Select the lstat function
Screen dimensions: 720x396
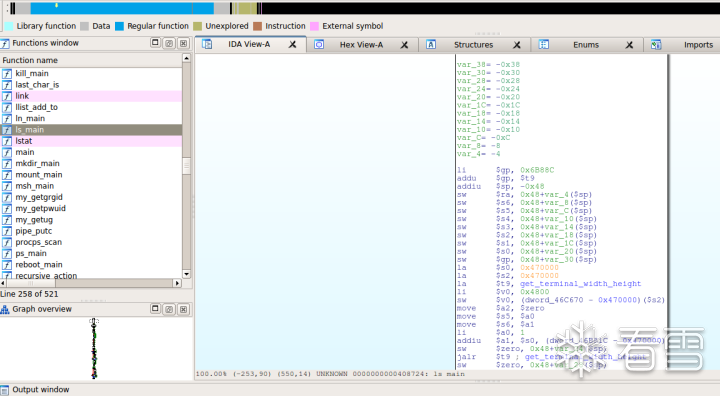pos(91,141)
